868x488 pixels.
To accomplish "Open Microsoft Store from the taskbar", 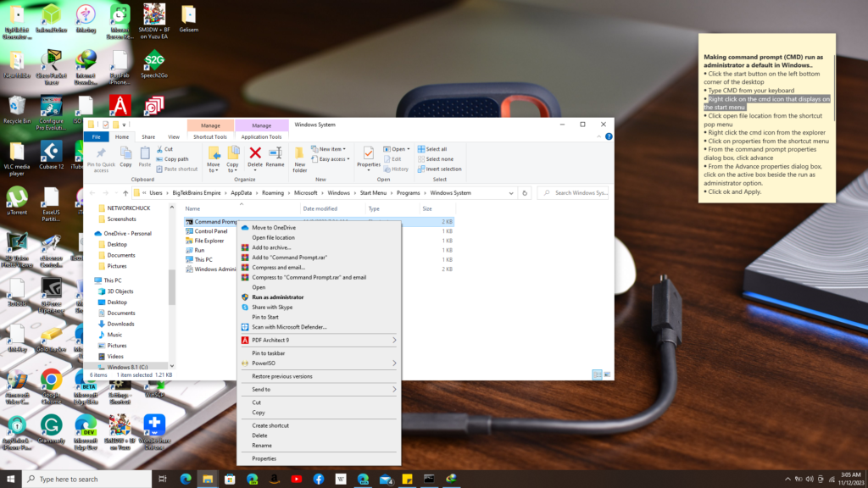I will point(230,480).
